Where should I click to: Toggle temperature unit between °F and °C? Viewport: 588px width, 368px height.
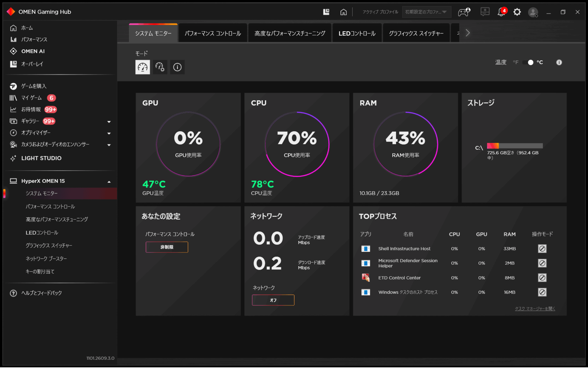click(528, 63)
